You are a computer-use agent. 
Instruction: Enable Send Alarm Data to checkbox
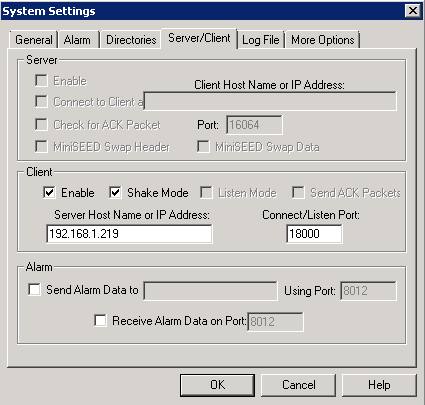click(35, 289)
